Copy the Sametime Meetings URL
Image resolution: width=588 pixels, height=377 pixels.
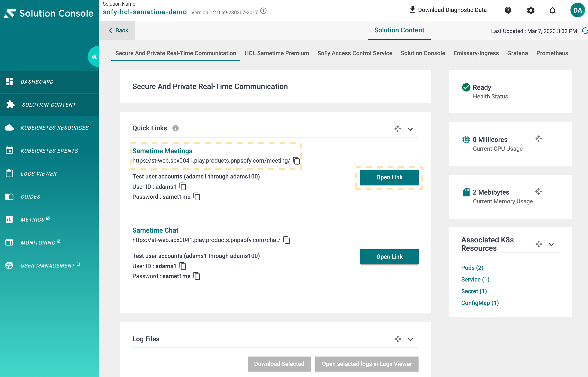click(x=297, y=160)
